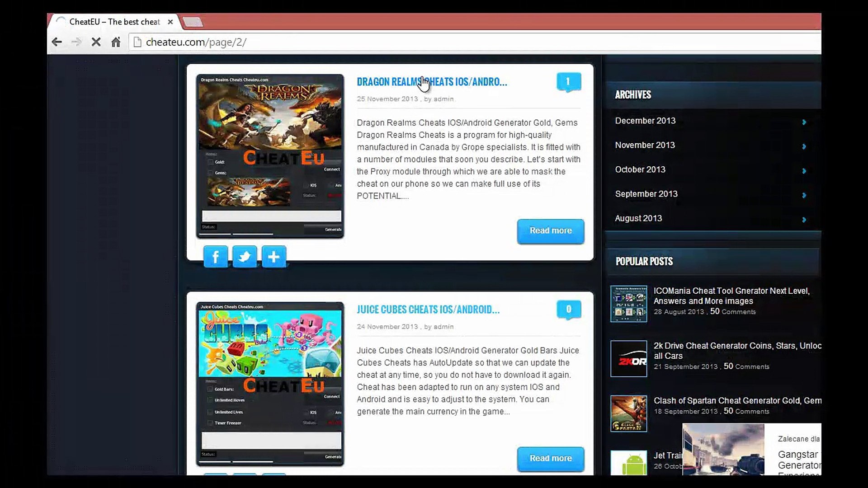Share Dragon Realms post on Twitter
Screen dimensions: 868x488
click(245, 257)
